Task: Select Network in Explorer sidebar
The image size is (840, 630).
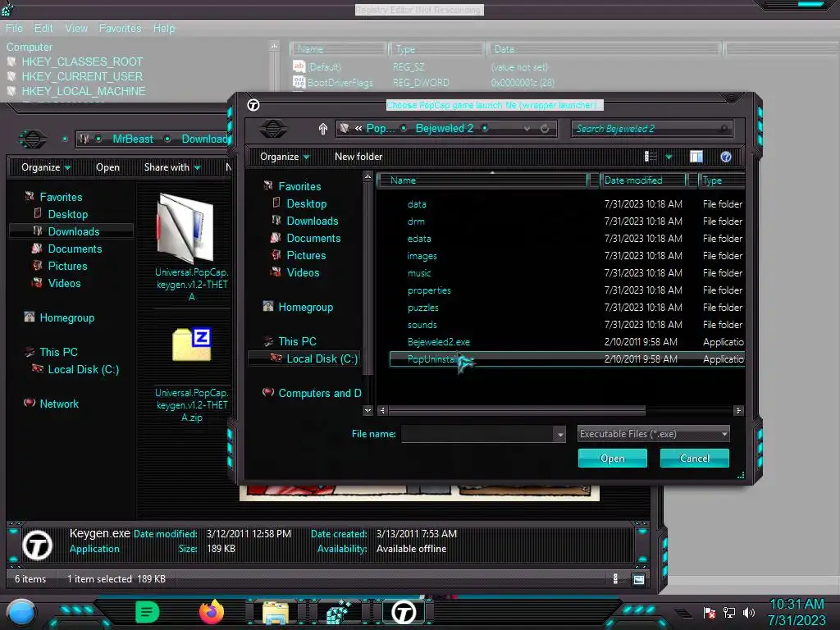Action: point(59,404)
